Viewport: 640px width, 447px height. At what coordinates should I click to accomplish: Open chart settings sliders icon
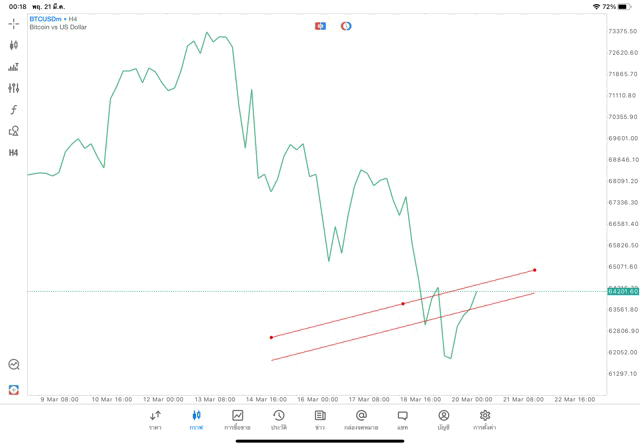14,88
